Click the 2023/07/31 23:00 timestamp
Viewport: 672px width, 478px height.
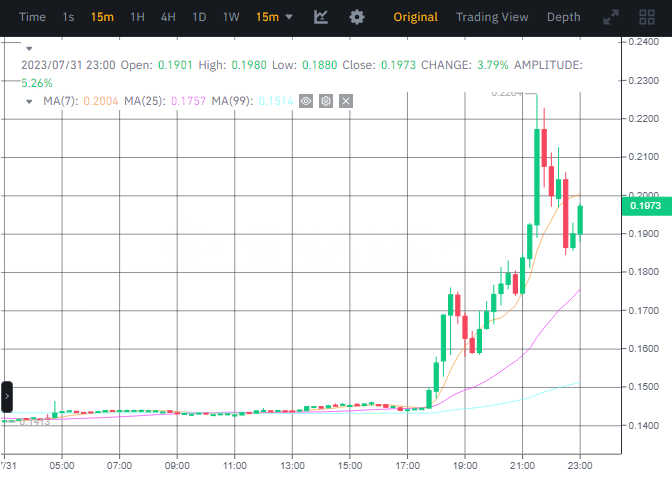(68, 65)
